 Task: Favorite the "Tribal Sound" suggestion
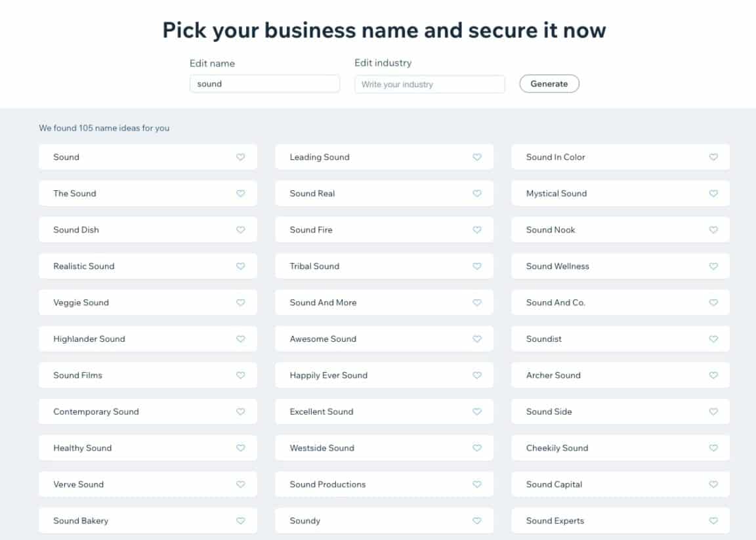point(477,266)
